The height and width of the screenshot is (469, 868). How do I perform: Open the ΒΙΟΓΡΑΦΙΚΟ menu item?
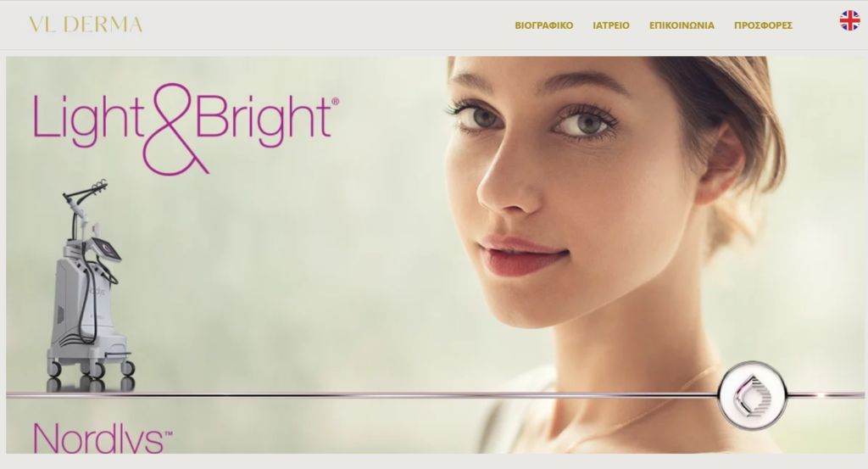point(543,25)
